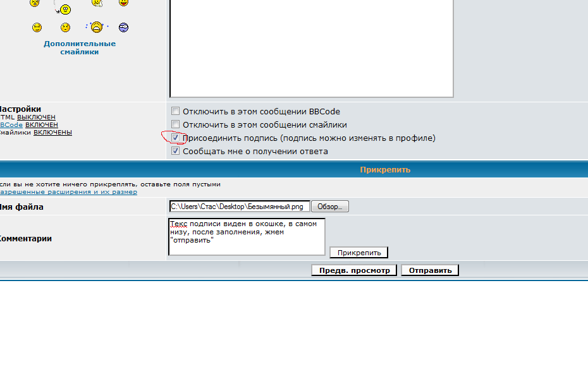The height and width of the screenshot is (379, 588).
Task: Click into the attachment comment text box
Action: pyautogui.click(x=247, y=237)
